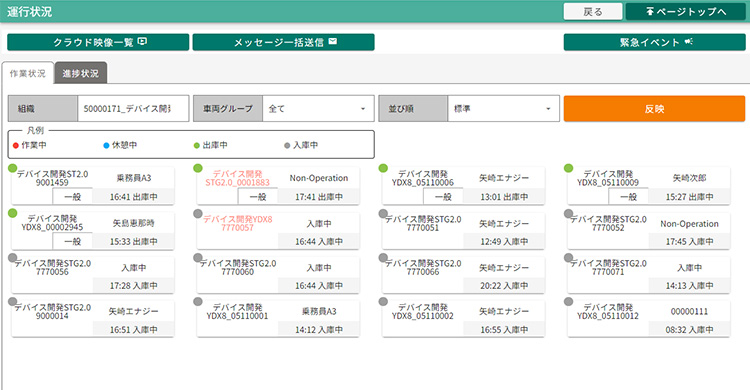Viewport: 750px width, 390px height.
Task: Open メッセージ一括送信
Action: point(283,42)
